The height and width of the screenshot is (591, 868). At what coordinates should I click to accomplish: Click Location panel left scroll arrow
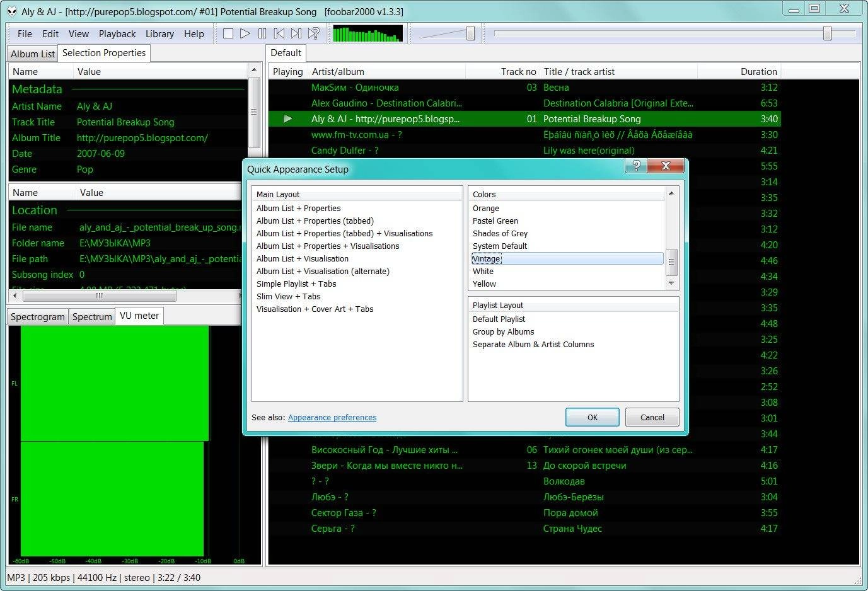click(15, 295)
